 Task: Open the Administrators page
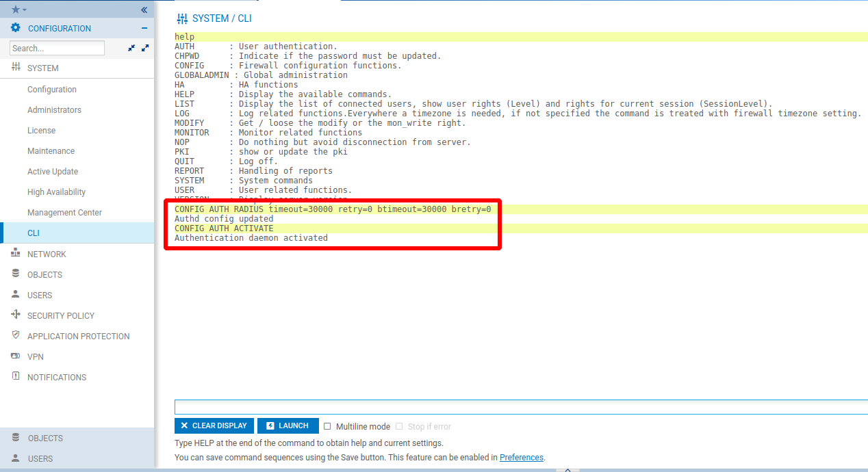coord(54,110)
